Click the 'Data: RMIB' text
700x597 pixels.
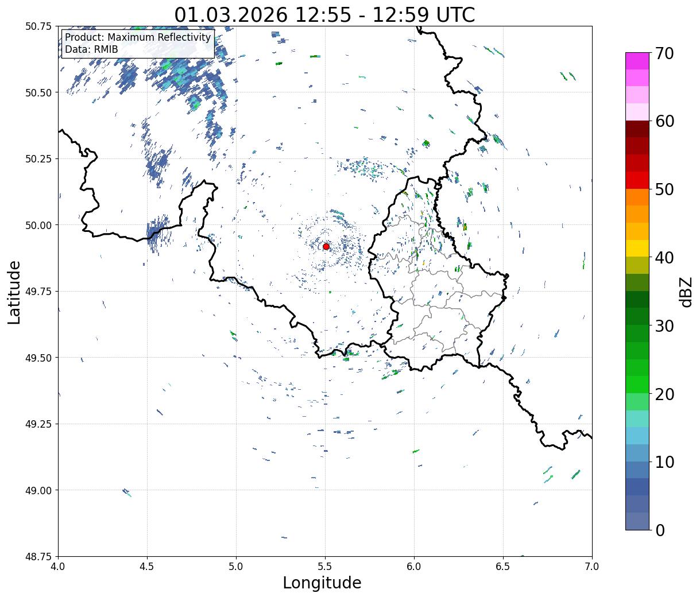(91, 49)
